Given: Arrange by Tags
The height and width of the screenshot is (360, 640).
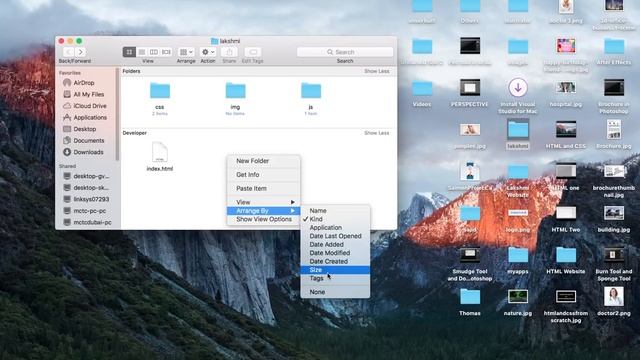Looking at the screenshot, I should (335, 278).
